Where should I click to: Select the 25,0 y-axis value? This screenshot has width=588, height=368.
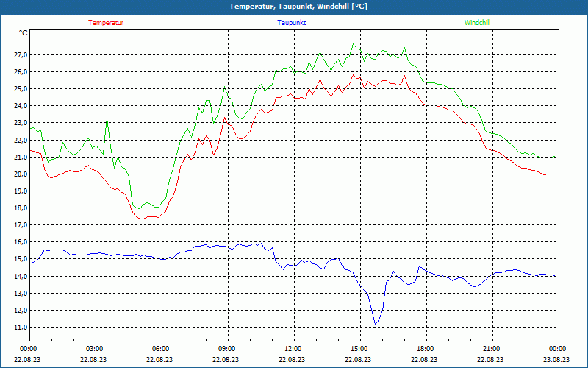(21, 89)
